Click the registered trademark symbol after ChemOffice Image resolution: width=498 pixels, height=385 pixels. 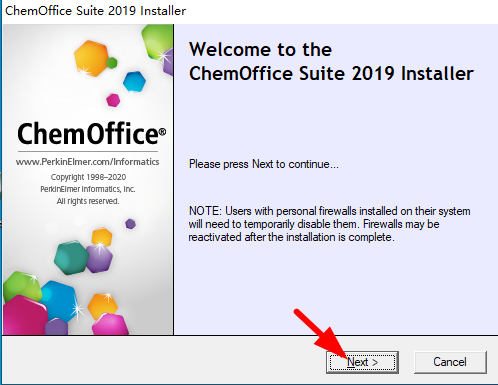[x=162, y=132]
